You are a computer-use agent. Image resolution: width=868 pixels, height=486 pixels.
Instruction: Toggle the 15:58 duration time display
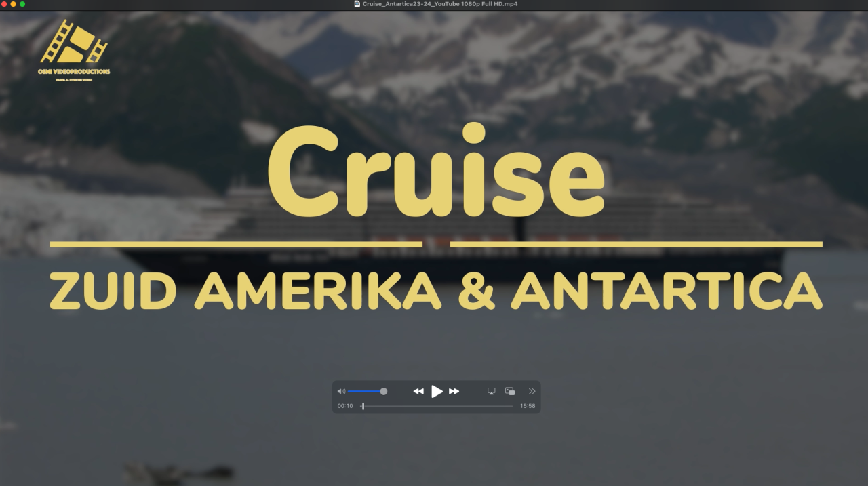[x=528, y=406]
